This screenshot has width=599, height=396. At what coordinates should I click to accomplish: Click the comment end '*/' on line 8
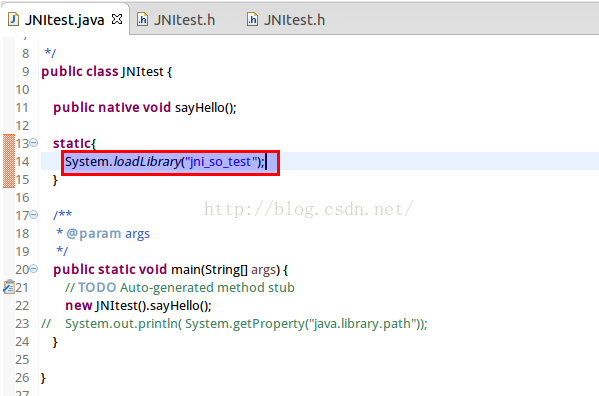click(50, 53)
